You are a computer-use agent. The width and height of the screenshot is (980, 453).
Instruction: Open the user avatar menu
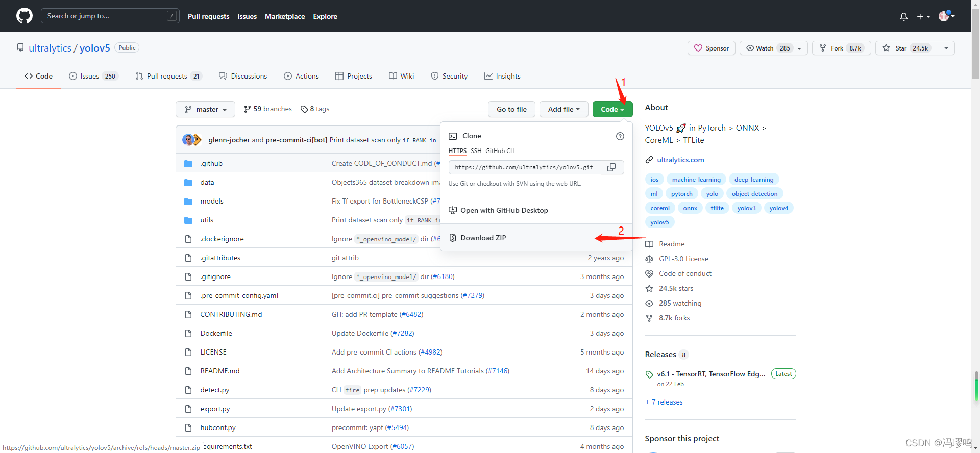click(947, 16)
